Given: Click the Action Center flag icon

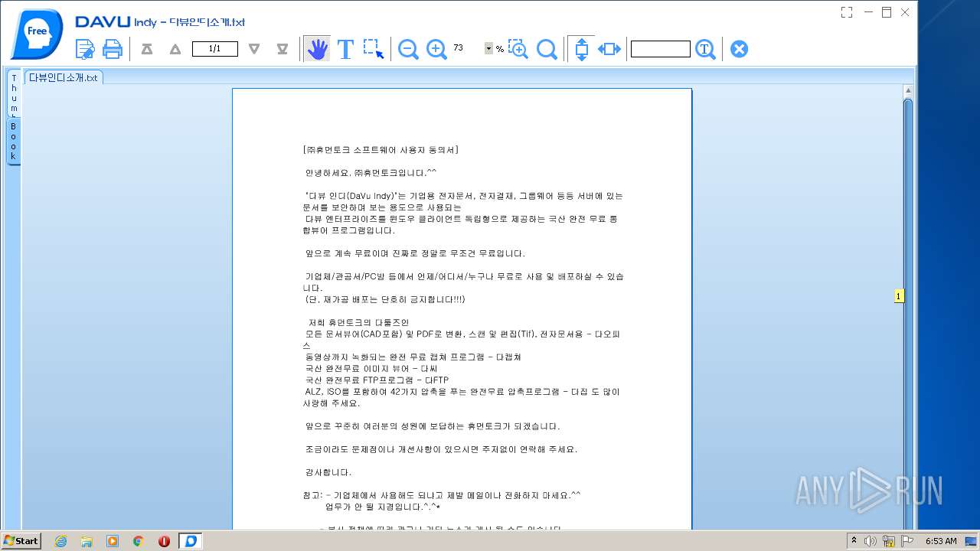Looking at the screenshot, I should (907, 541).
